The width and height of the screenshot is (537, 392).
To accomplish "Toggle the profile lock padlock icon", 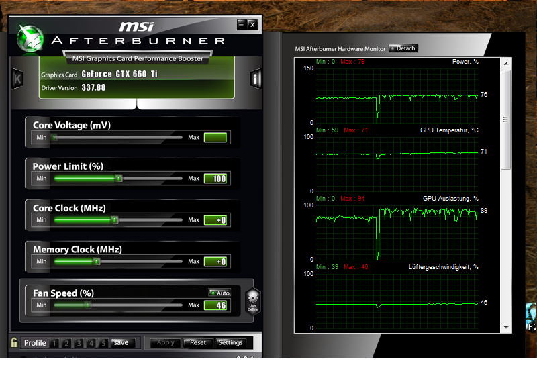I will pos(14,342).
